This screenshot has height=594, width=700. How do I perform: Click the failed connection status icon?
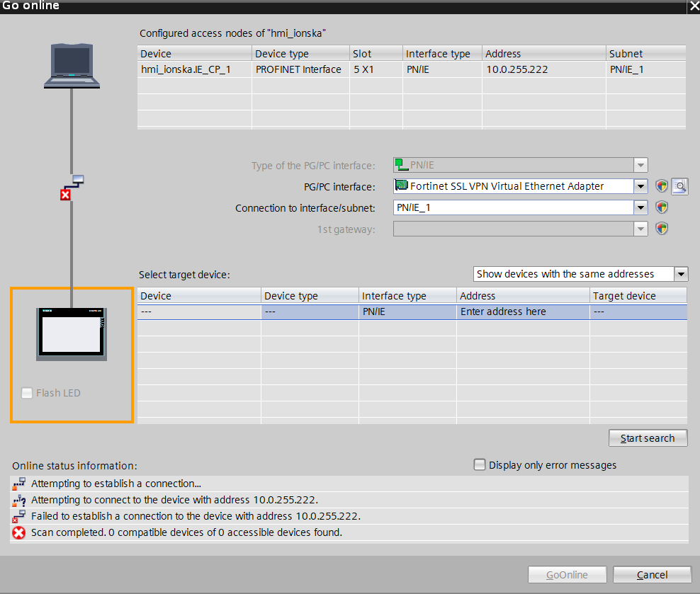[x=72, y=188]
